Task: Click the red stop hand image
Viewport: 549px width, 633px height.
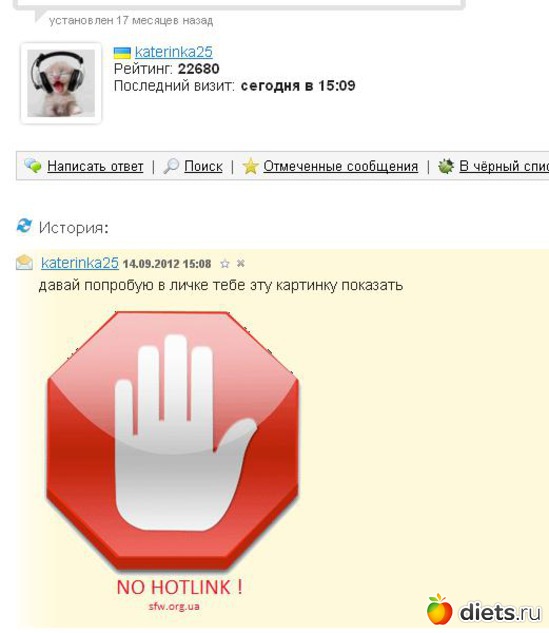Action: point(173,441)
